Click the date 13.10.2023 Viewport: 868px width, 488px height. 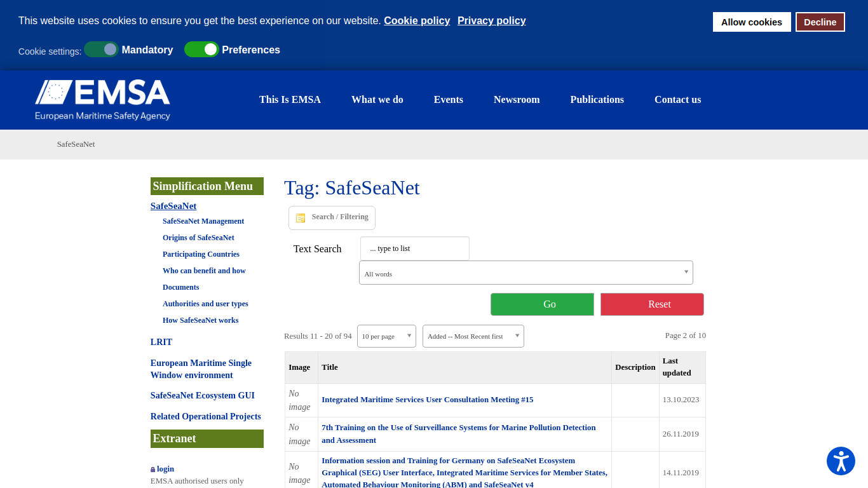681,400
